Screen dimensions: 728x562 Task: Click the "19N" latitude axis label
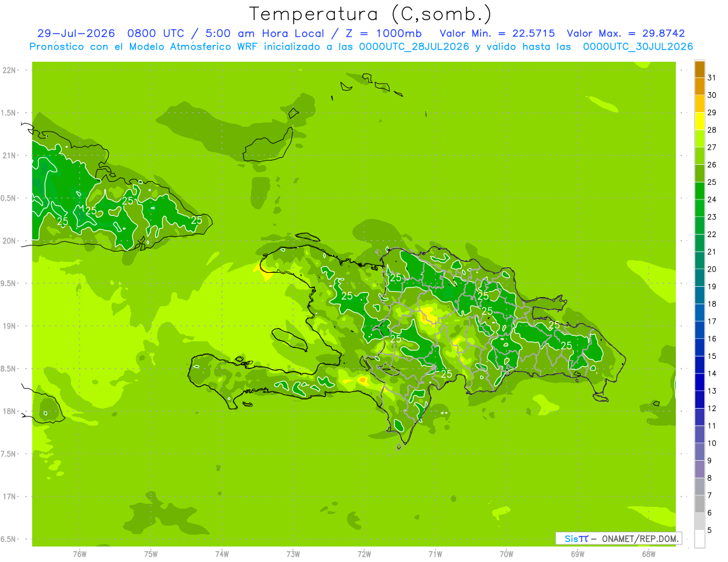8,326
